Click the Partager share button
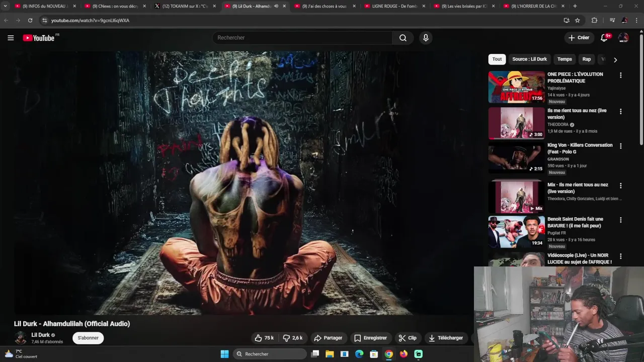Viewport: 644px width, 362px height. pyautogui.click(x=328, y=338)
